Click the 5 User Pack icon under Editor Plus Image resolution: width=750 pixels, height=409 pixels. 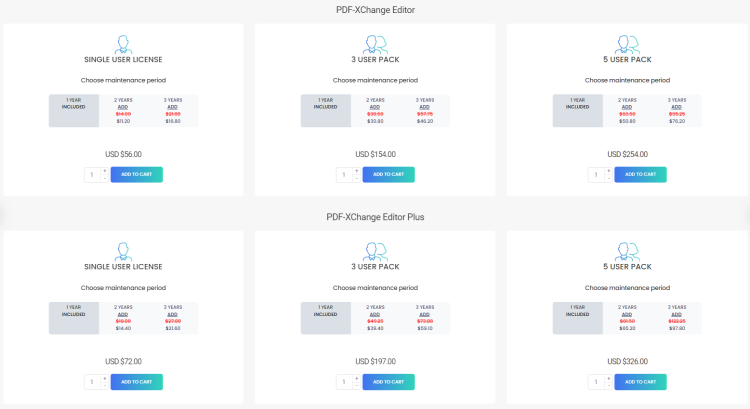[627, 251]
